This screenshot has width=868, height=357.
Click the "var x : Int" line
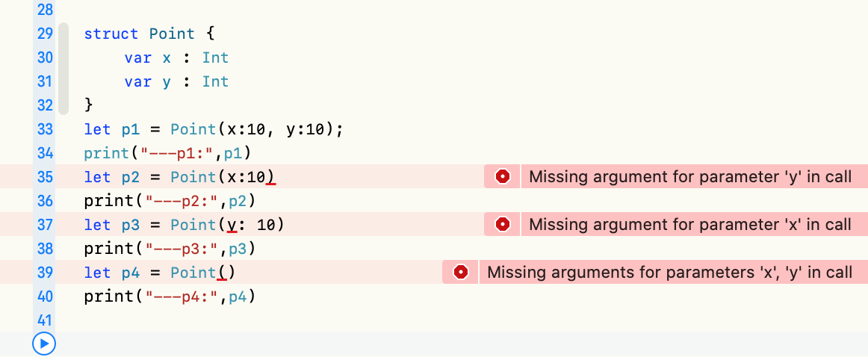pos(176,58)
